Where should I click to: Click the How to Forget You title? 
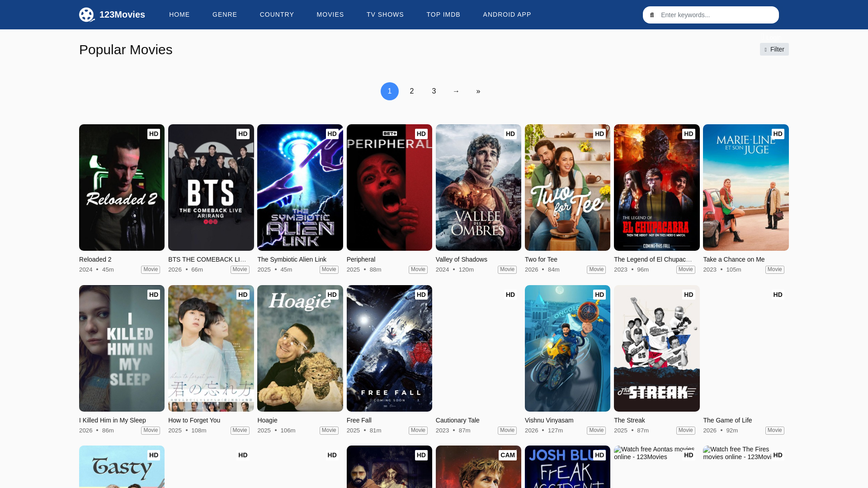tap(194, 420)
